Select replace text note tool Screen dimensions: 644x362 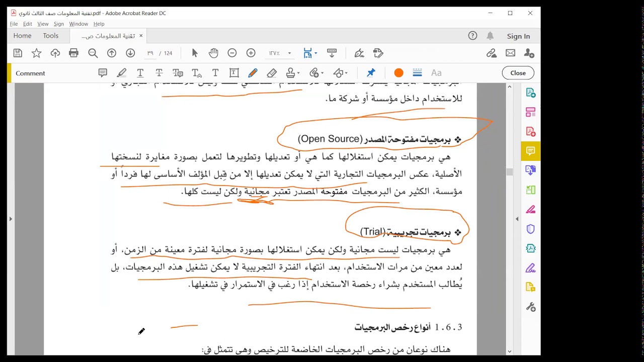pos(178,73)
